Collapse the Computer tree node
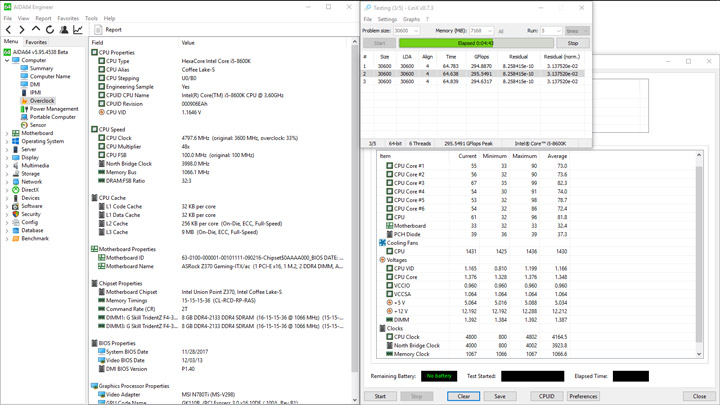This screenshot has width=720, height=405. [x=7, y=60]
